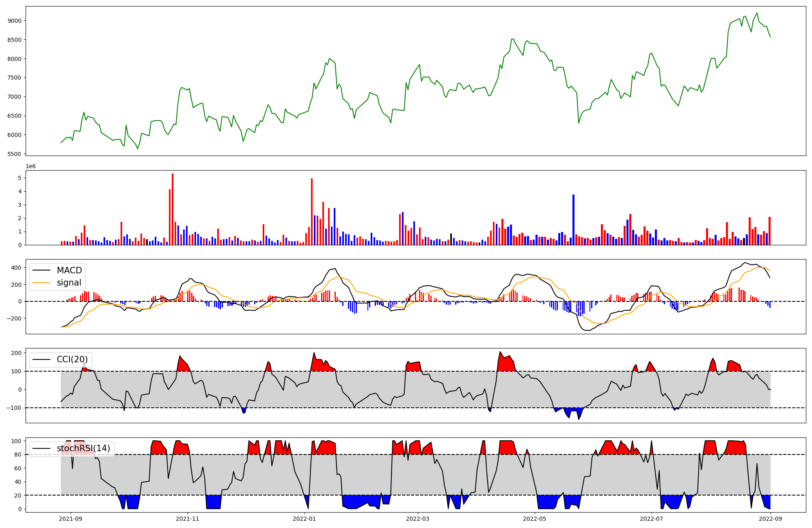812x528 pixels.
Task: Click the 9000 price axis tick label
Action: (x=15, y=21)
